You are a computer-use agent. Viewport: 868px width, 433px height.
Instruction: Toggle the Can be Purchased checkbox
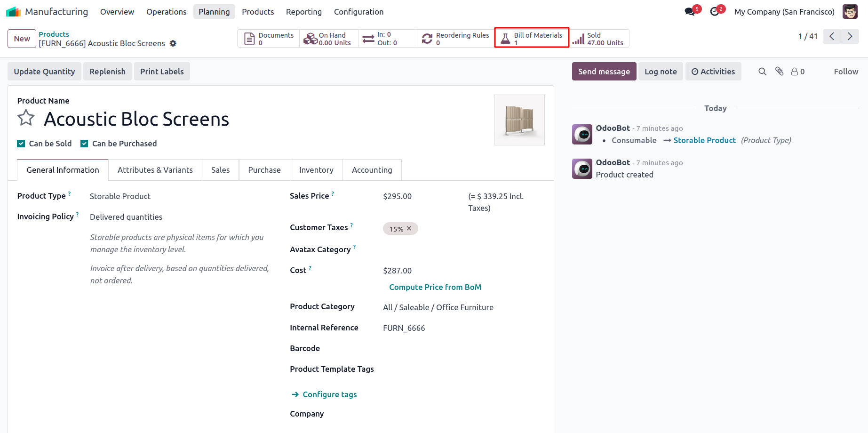pos(84,144)
